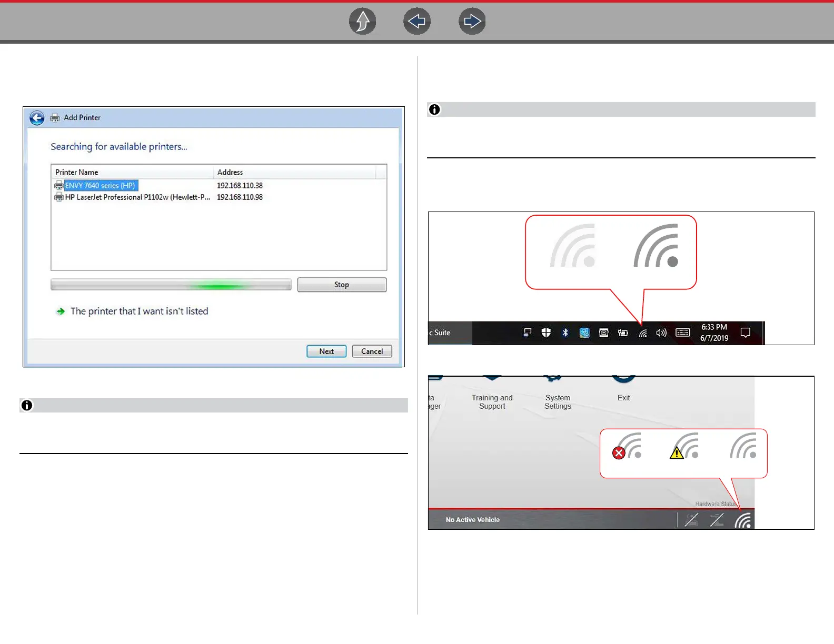Stop the printer search

pos(342,285)
